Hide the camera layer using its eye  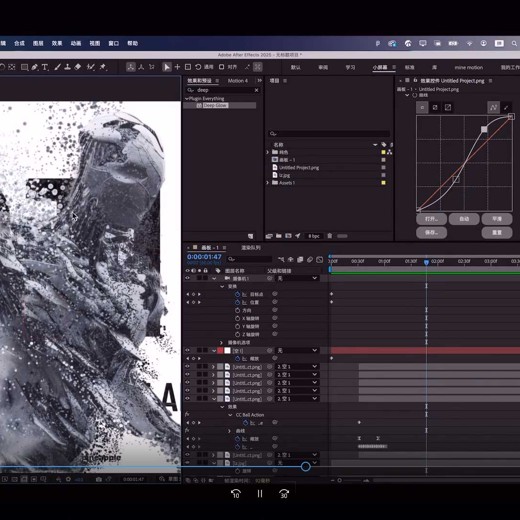click(187, 278)
